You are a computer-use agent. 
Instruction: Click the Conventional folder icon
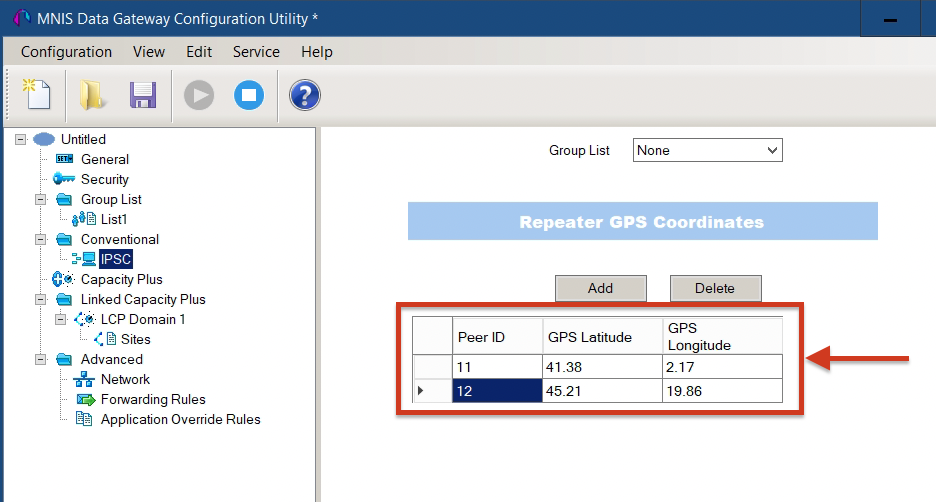tap(64, 239)
